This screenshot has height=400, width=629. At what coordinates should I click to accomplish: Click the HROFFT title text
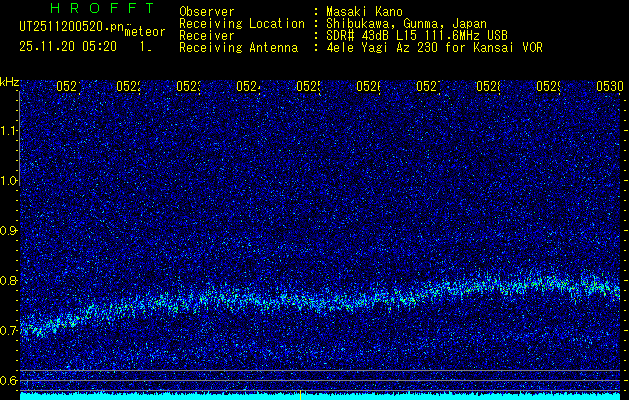tap(103, 8)
